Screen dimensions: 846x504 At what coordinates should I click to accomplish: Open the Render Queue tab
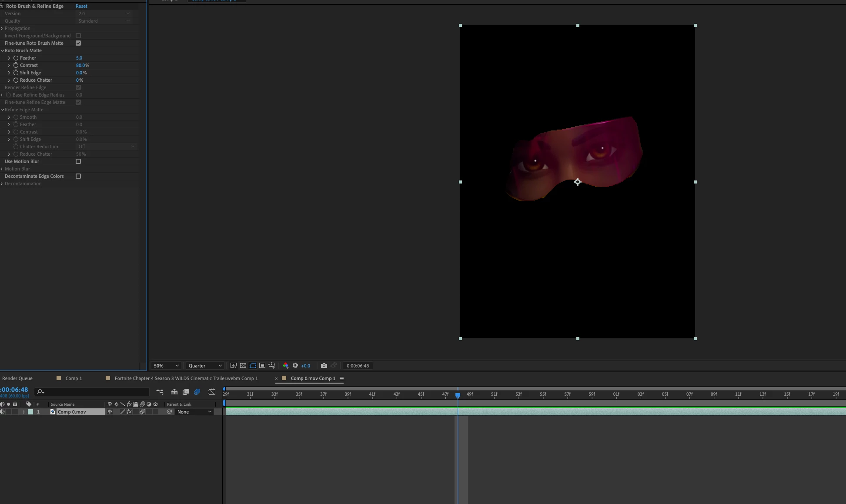point(17,378)
